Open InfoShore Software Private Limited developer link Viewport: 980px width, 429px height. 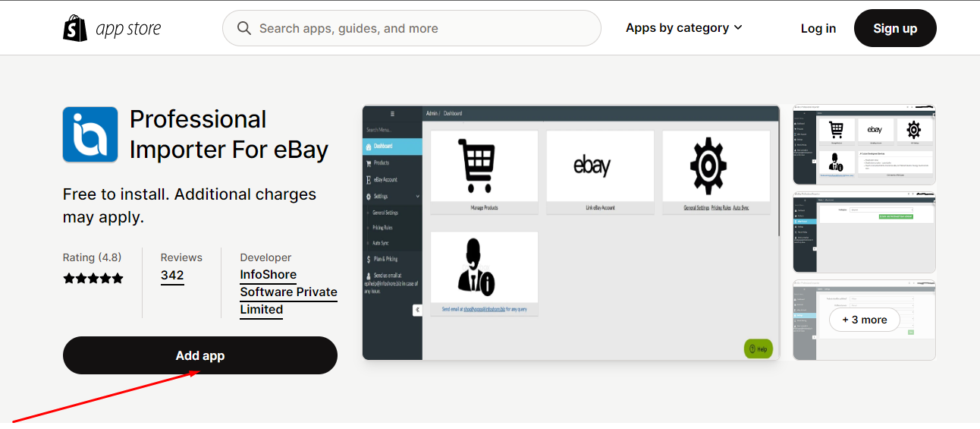point(288,292)
